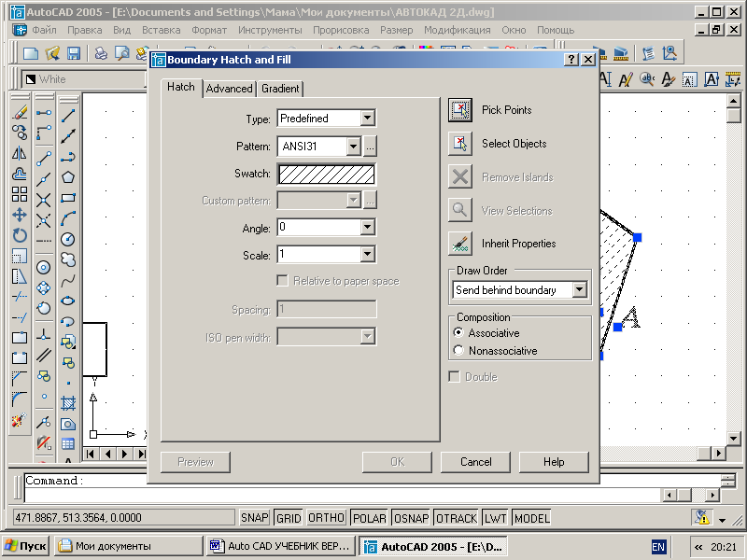Click the Snap to Intersection icon
Screen dimensions: 747x560
pos(44,200)
